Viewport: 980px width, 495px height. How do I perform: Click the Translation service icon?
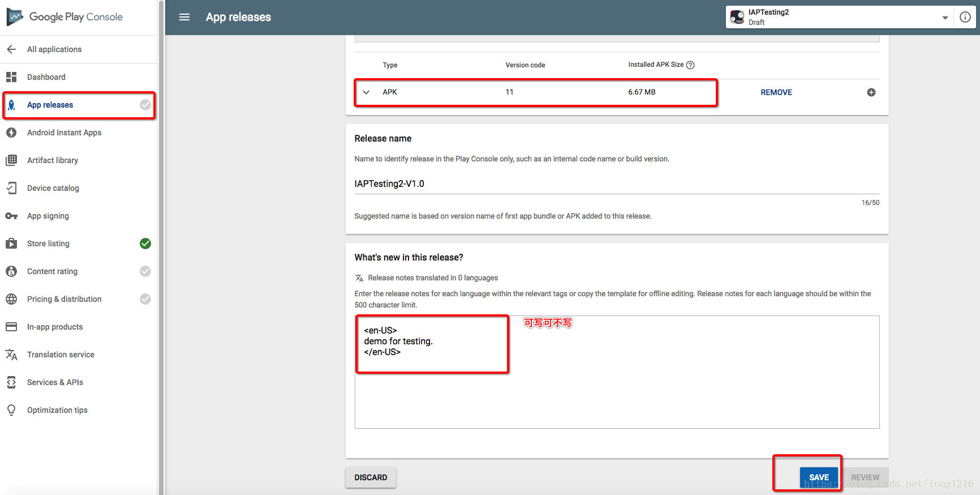point(11,355)
